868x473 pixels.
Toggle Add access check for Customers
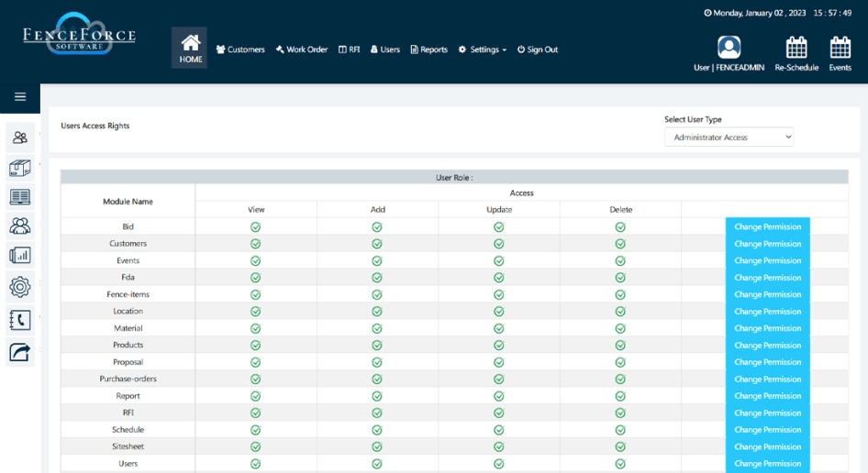(377, 244)
